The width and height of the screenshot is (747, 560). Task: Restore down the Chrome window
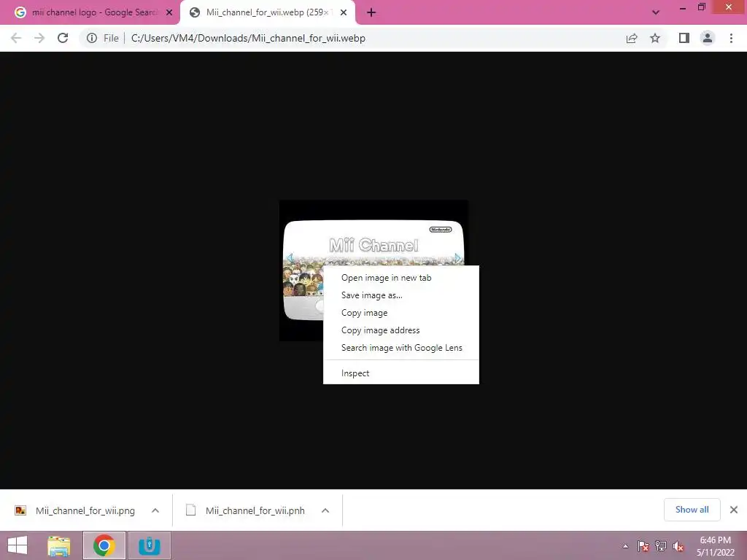click(701, 7)
